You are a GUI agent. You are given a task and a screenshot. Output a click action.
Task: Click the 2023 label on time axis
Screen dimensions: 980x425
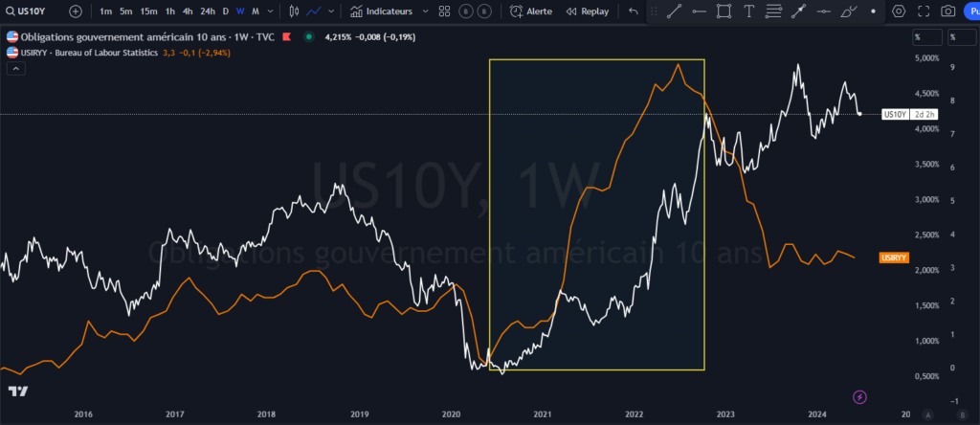click(725, 414)
